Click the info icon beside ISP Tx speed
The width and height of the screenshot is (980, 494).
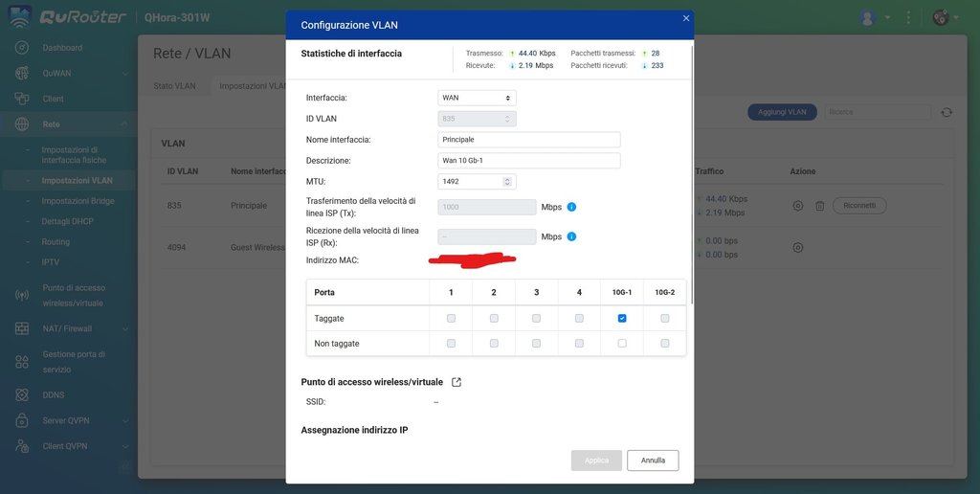(571, 207)
